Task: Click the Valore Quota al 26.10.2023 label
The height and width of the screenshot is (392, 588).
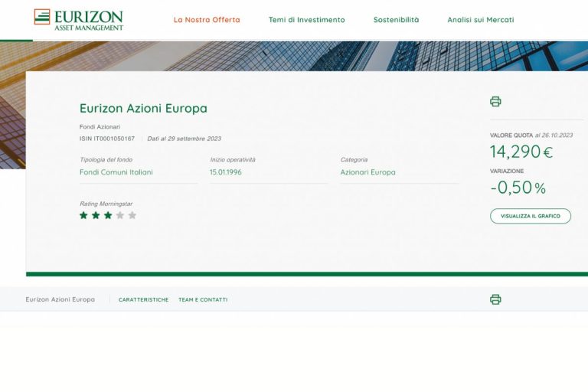Action: click(x=531, y=135)
